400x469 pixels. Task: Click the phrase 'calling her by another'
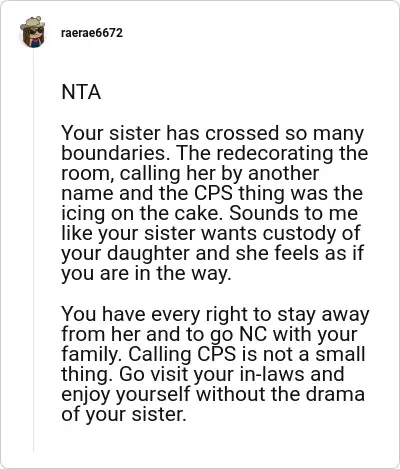tap(219, 173)
